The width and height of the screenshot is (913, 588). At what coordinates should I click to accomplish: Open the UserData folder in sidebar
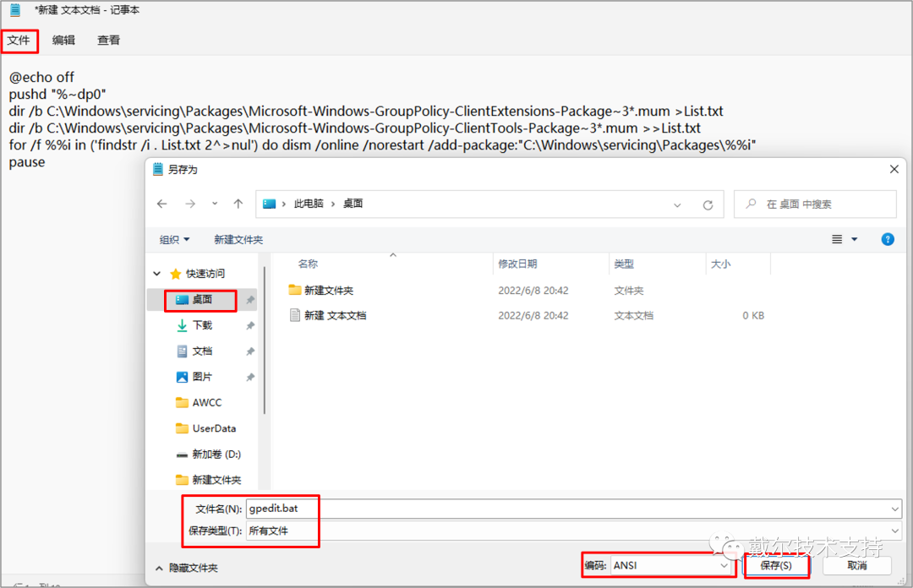tap(214, 428)
